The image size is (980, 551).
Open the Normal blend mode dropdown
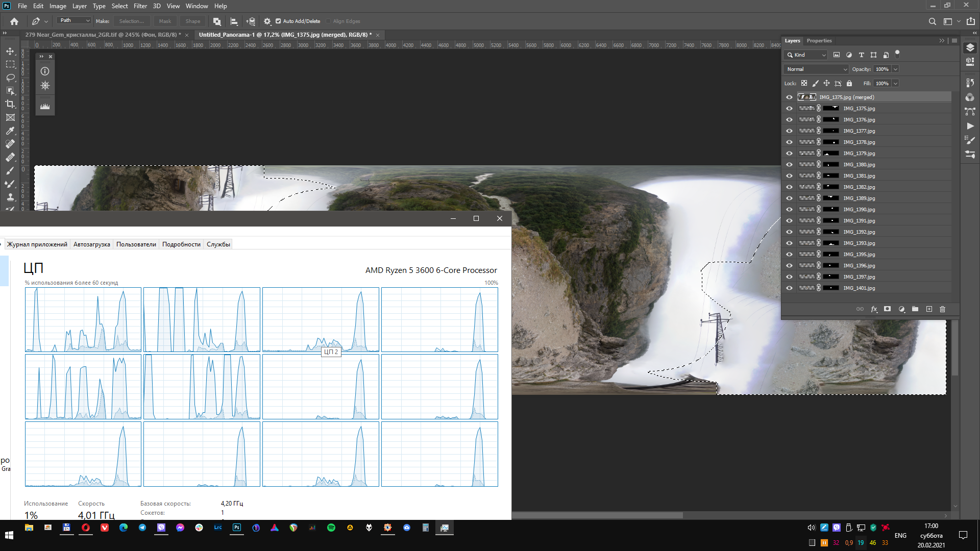[x=816, y=69]
